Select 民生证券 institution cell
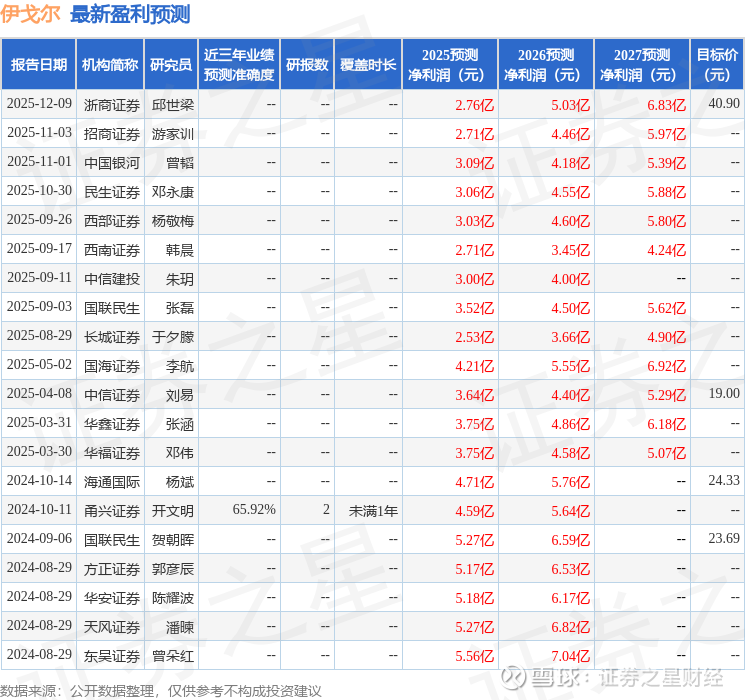The image size is (745, 700). coord(112,192)
